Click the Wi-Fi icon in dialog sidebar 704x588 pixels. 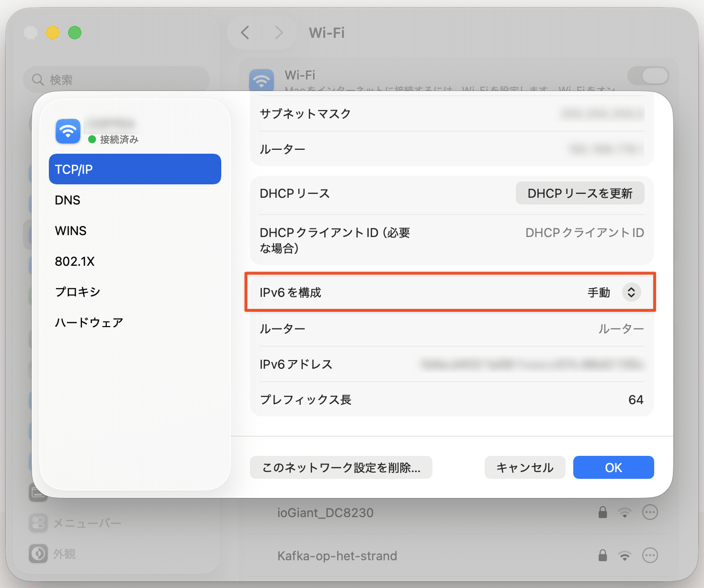(68, 131)
